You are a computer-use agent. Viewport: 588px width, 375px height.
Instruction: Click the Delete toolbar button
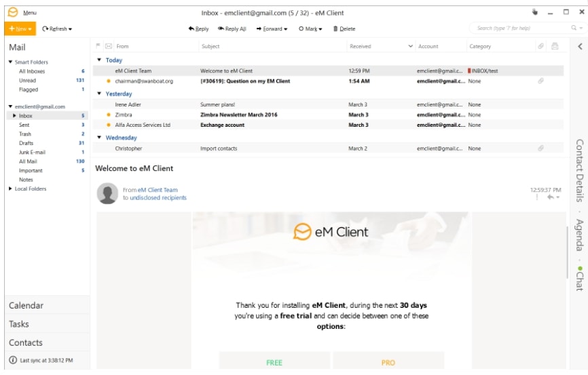[x=344, y=29]
